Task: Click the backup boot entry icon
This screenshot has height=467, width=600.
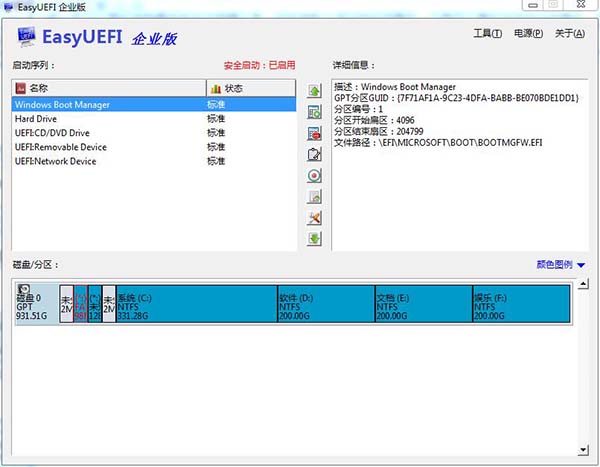Action: click(314, 197)
